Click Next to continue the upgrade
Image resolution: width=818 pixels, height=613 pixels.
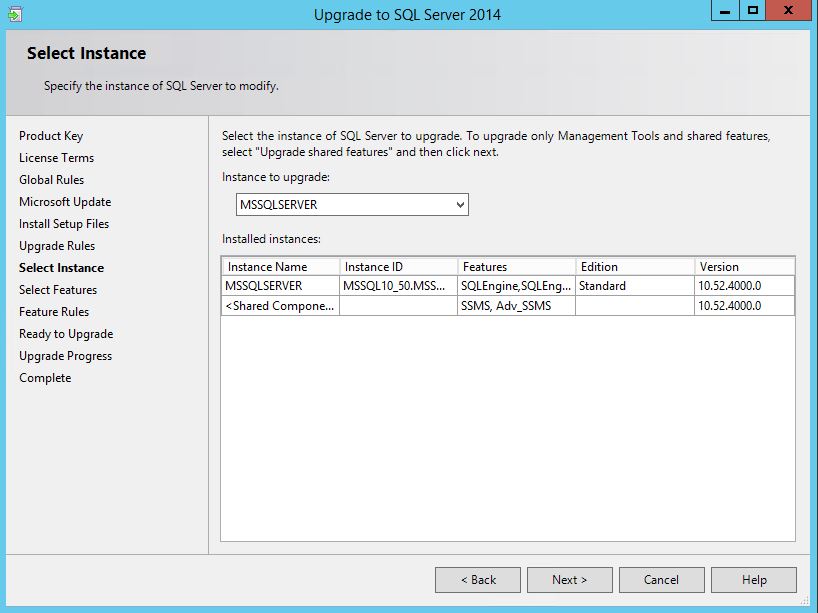pyautogui.click(x=569, y=580)
